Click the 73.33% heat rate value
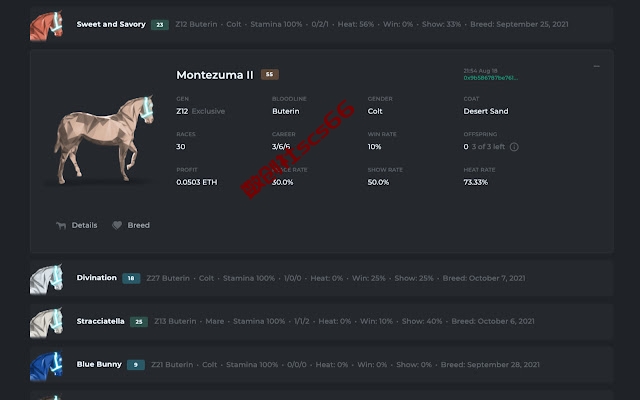 (x=476, y=182)
